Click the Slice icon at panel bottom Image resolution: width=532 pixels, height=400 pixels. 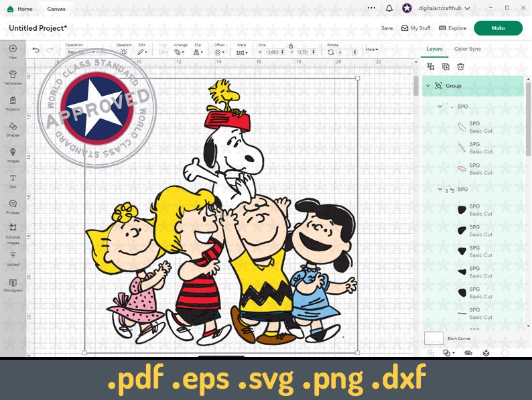431,353
